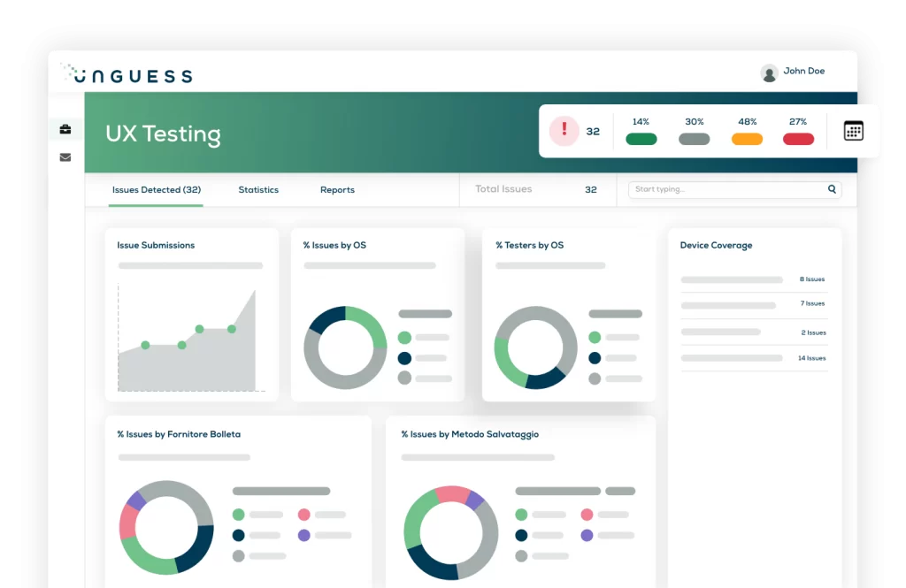Open the '8 Issues' device coverage row
This screenshot has width=906, height=588.
[x=754, y=279]
